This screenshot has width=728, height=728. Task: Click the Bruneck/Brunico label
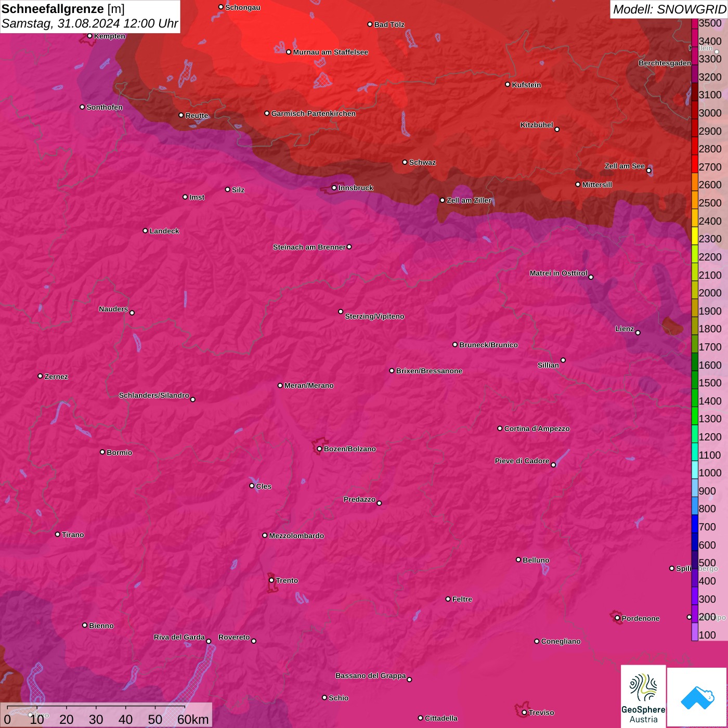pos(488,345)
